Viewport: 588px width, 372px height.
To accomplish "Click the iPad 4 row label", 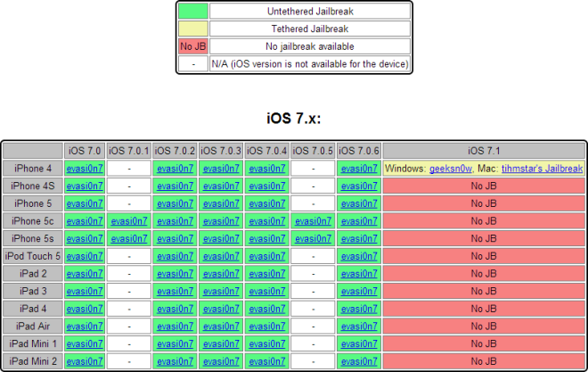I will (33, 309).
